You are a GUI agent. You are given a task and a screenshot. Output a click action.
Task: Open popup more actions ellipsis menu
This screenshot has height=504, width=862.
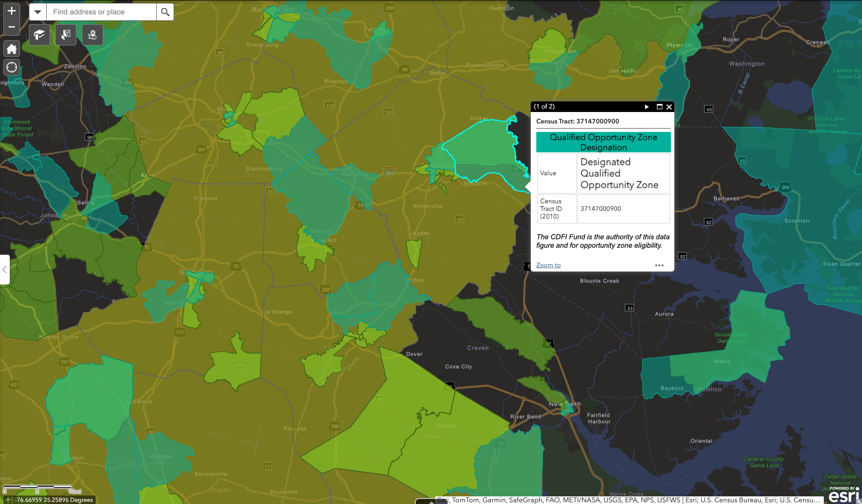tap(659, 265)
